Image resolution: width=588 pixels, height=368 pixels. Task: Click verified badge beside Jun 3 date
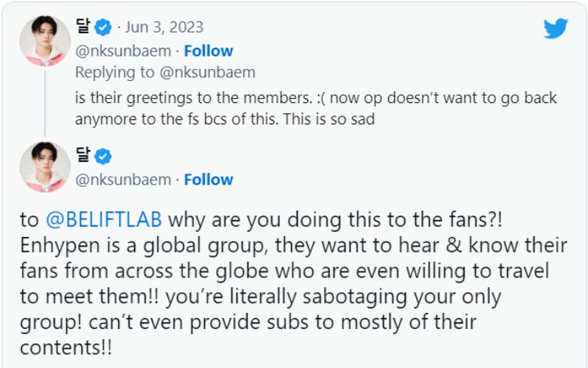pyautogui.click(x=104, y=28)
